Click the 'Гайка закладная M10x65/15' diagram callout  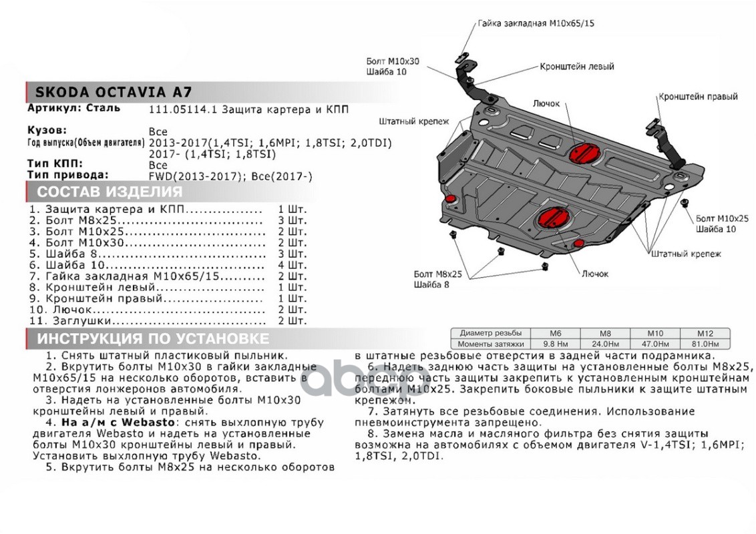[x=536, y=23]
